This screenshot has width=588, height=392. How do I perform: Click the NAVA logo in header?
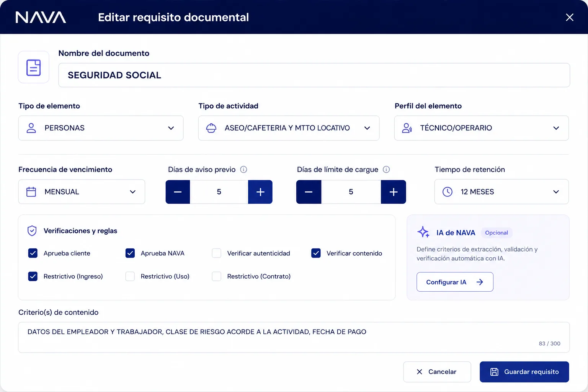pos(41,17)
